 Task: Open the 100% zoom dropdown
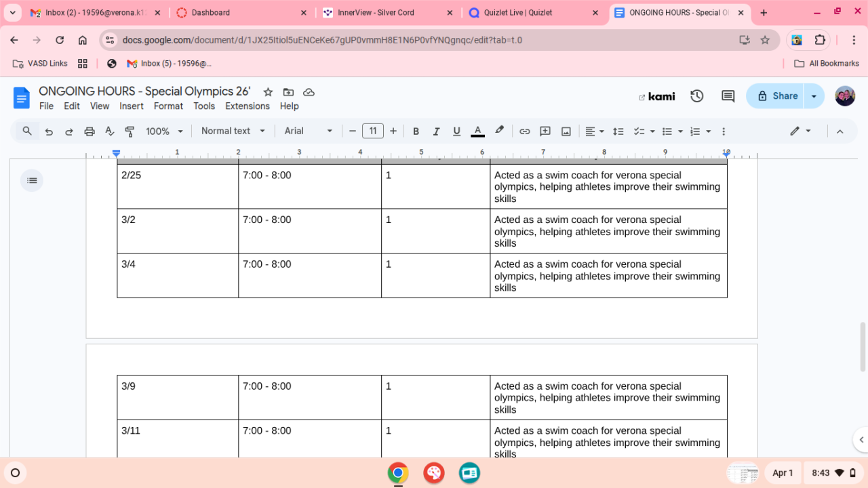pyautogui.click(x=164, y=131)
